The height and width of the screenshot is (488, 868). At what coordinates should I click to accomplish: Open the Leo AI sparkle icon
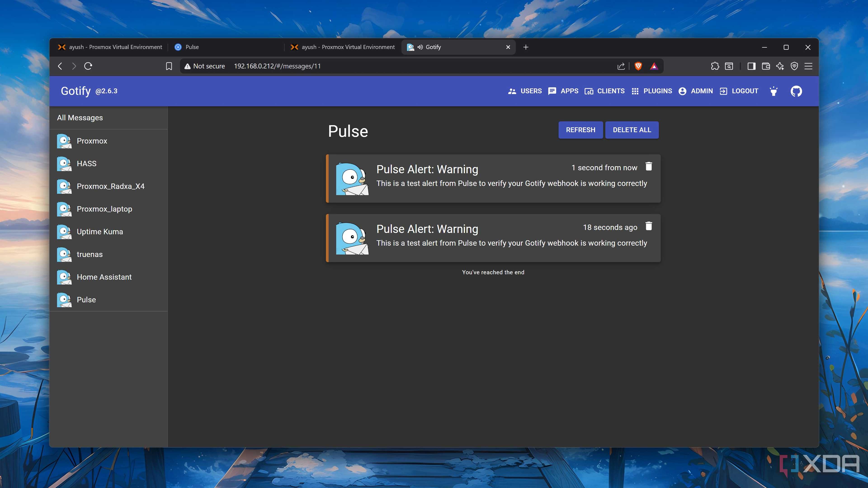780,66
